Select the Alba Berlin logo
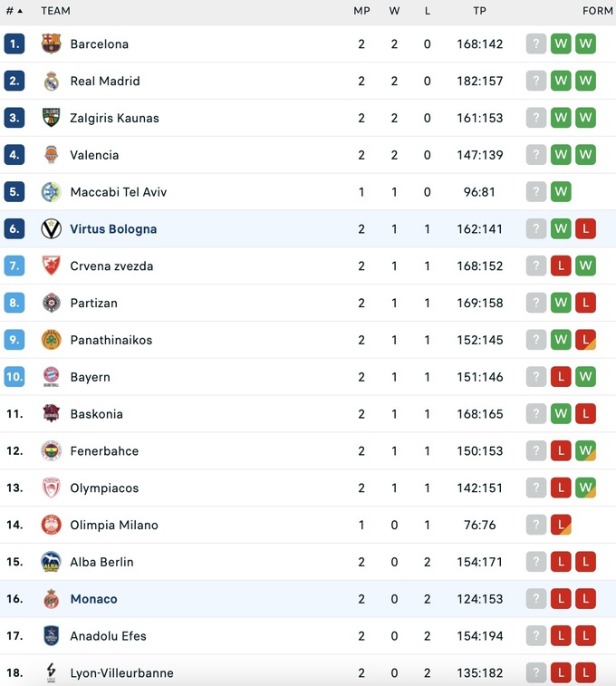Image resolution: width=616 pixels, height=686 pixels. (52, 562)
